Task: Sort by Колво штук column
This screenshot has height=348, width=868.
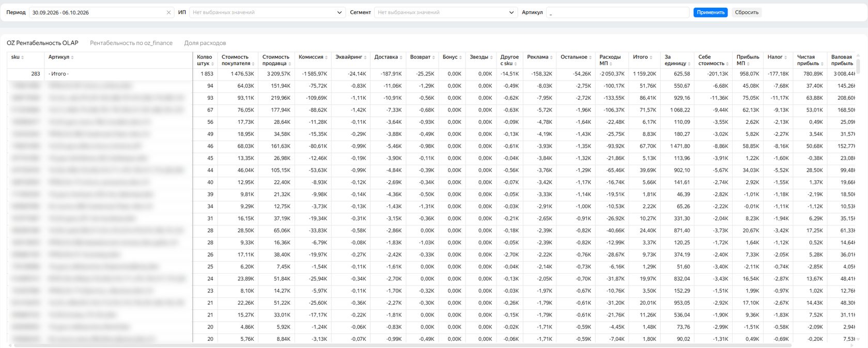Action: (x=212, y=64)
